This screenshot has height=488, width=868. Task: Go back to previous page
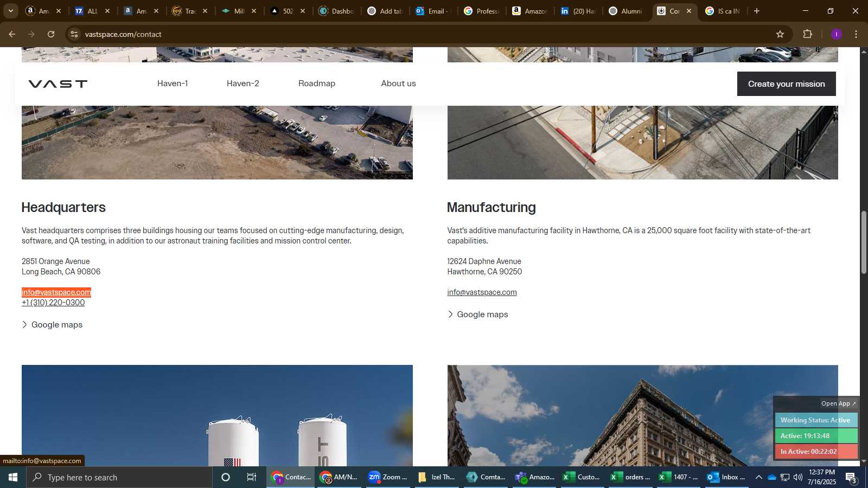pos(12,34)
